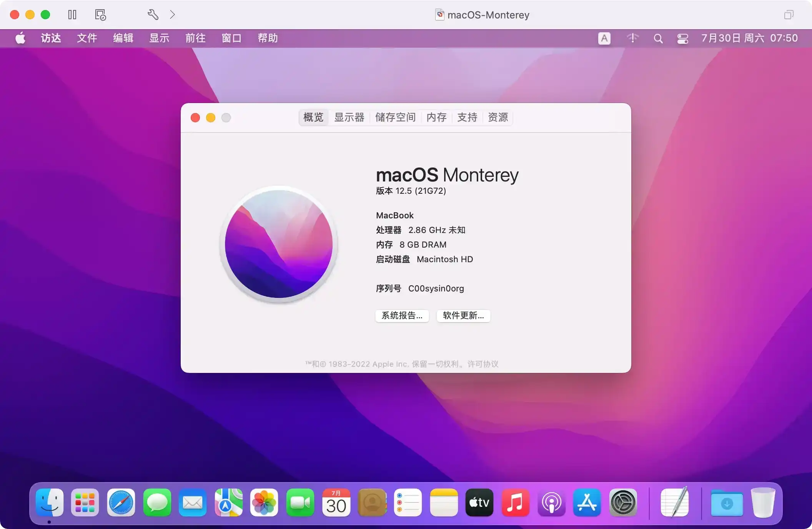Open Safari from the Dock
812x529 pixels.
coord(121,503)
